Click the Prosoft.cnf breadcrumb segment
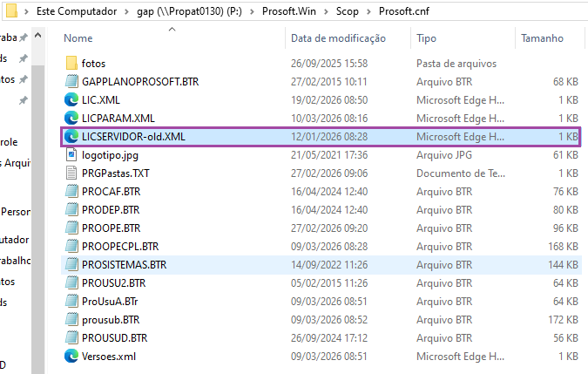Image resolution: width=588 pixels, height=374 pixels. [404, 11]
